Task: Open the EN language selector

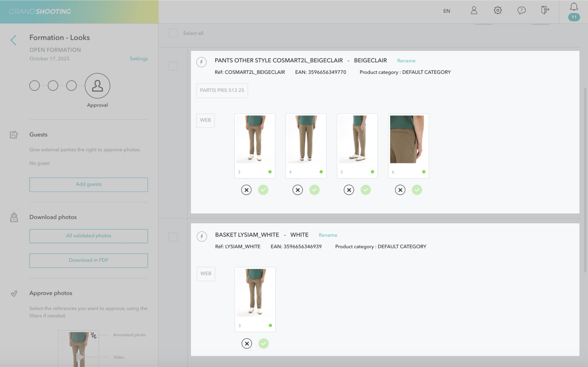Action: point(446,11)
